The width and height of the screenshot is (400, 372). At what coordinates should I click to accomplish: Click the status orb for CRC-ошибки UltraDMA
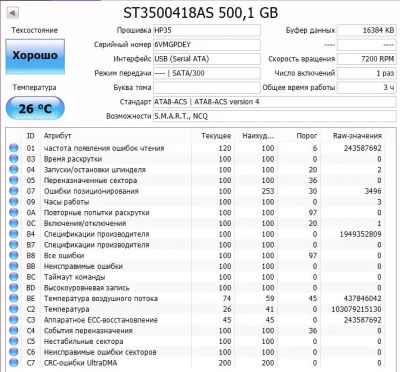(14, 363)
